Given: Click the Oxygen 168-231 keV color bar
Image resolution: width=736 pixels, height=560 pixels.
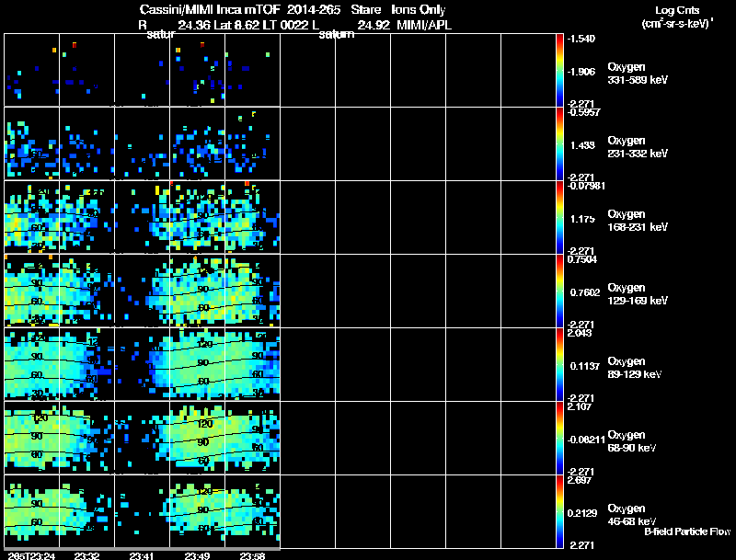Looking at the screenshot, I should click(x=559, y=217).
